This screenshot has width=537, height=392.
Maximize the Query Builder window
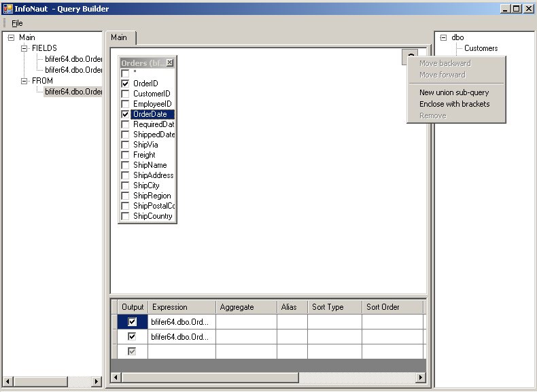click(x=517, y=9)
